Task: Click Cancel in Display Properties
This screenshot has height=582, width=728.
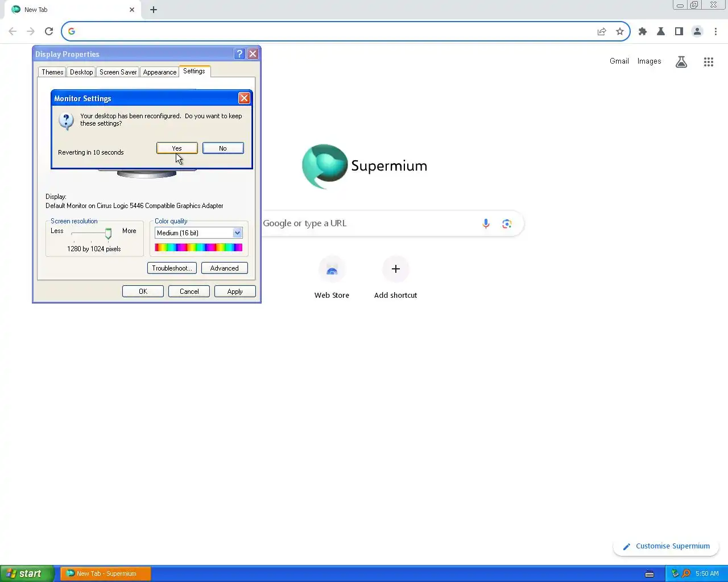Action: (189, 292)
